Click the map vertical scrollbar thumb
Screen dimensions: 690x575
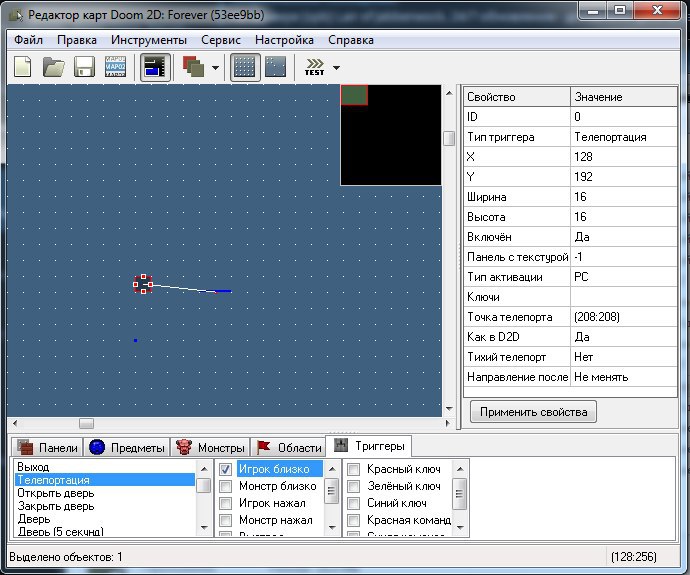[449, 138]
